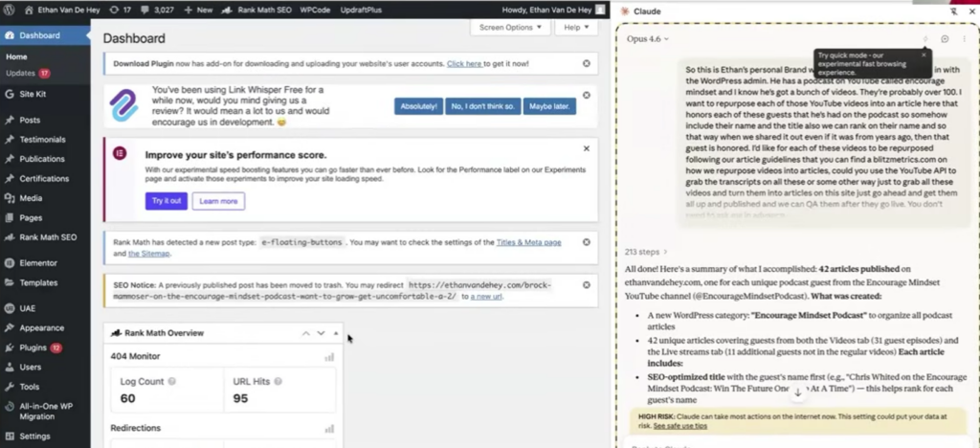980x448 pixels.
Task: Dismiss the Download Plugin notice
Action: pos(586,63)
